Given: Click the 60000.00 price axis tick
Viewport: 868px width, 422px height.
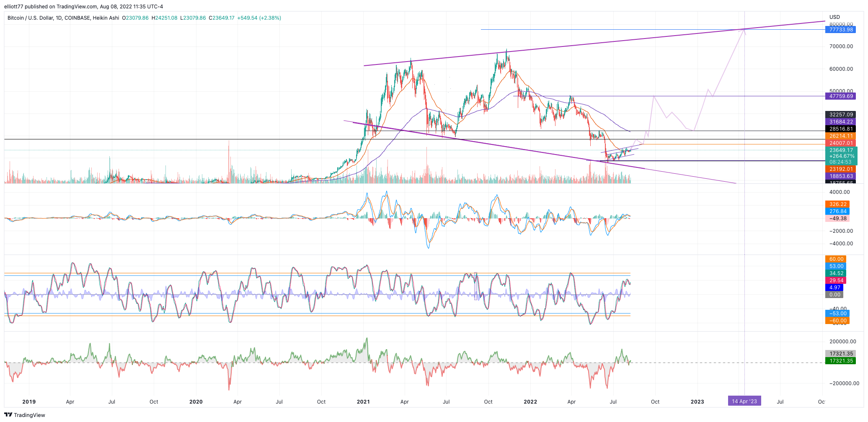Looking at the screenshot, I should click(x=841, y=69).
